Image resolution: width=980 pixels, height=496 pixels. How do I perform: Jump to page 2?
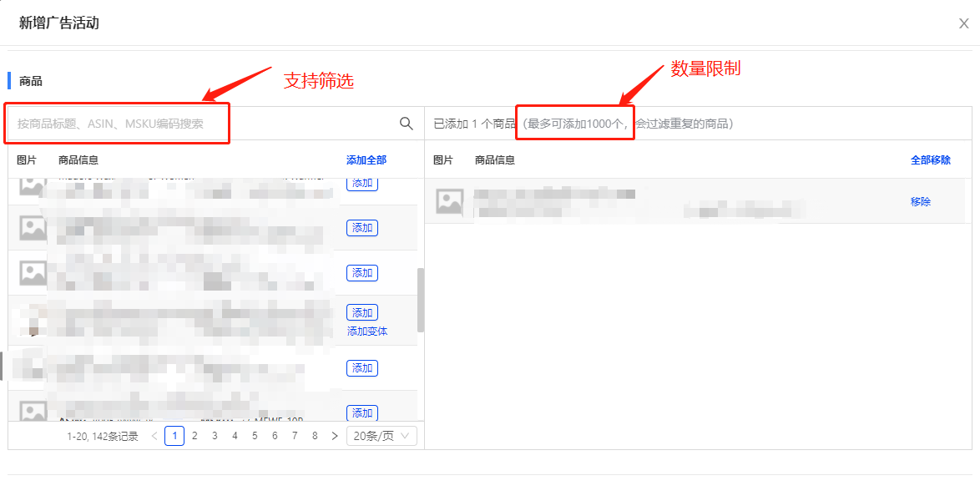(x=194, y=436)
